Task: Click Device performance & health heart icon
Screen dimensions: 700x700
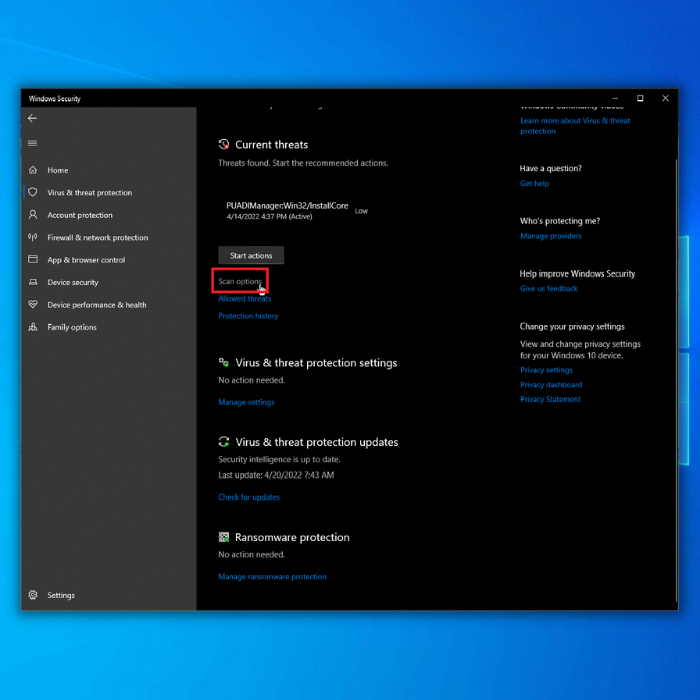Action: (x=33, y=304)
